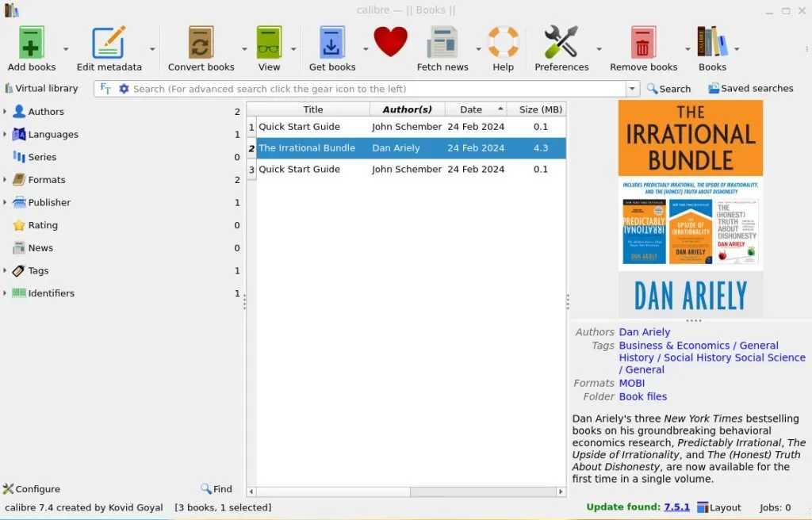Open Add books dropdown arrow
This screenshot has width=812, height=520.
coord(66,49)
